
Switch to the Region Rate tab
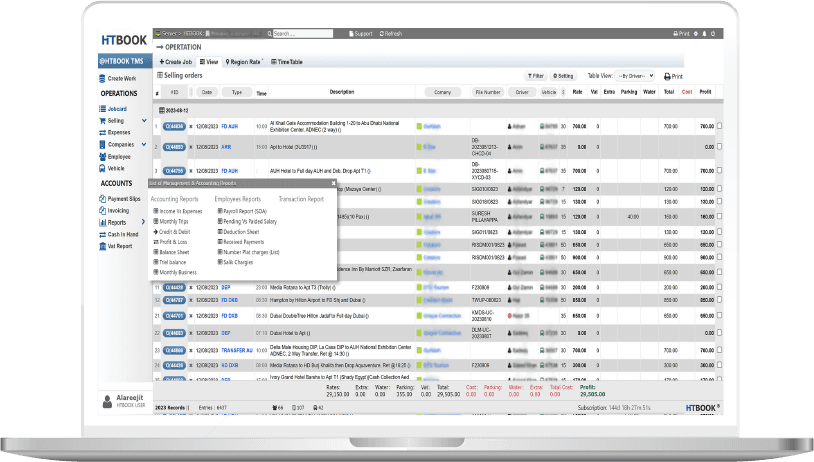[243, 62]
